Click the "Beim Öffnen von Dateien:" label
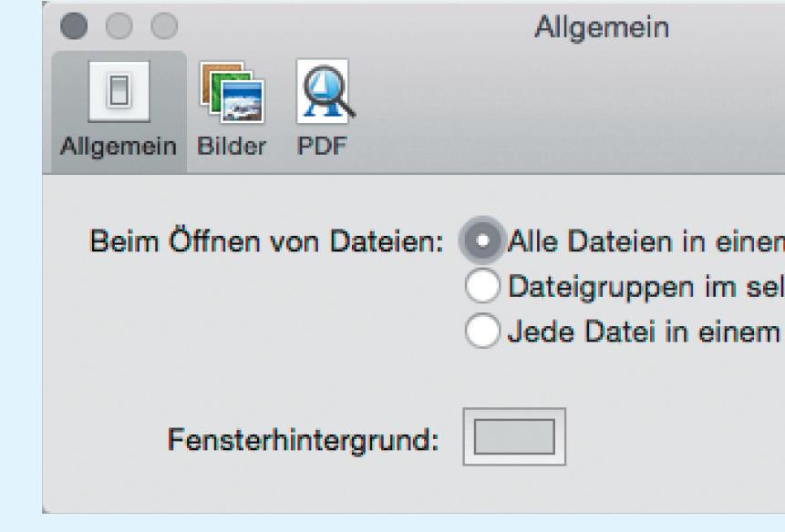Screen dimensions: 785x532 (x=267, y=241)
